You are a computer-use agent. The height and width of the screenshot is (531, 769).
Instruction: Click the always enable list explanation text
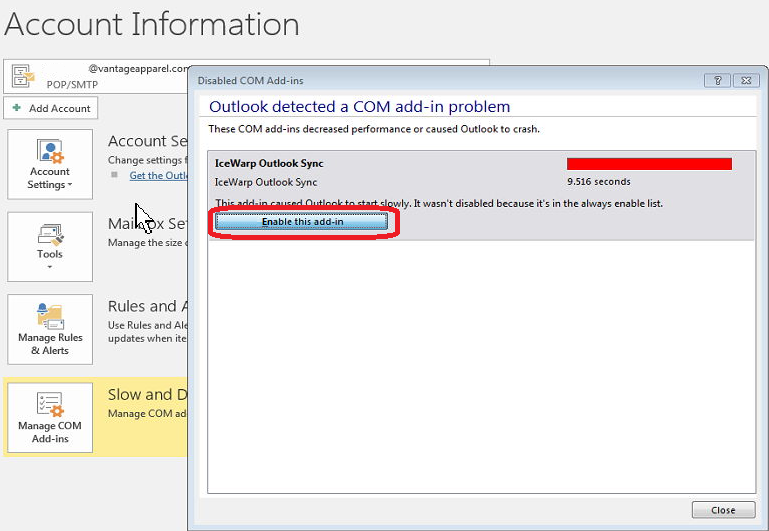[x=439, y=203]
